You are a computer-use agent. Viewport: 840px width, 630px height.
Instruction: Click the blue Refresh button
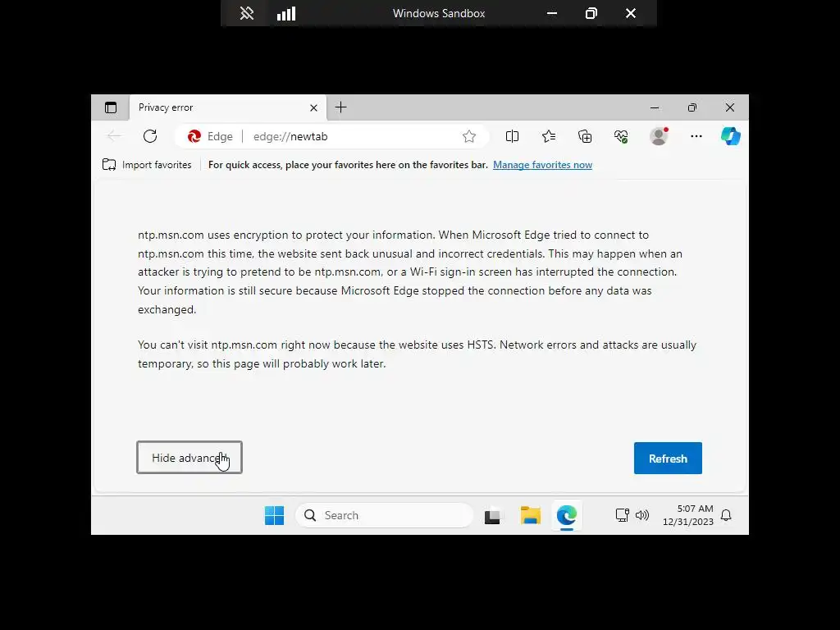point(668,458)
